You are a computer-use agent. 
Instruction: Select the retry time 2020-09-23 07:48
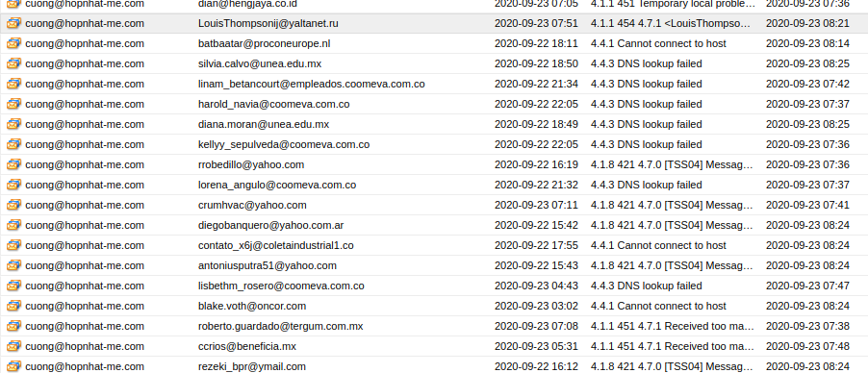pos(807,346)
